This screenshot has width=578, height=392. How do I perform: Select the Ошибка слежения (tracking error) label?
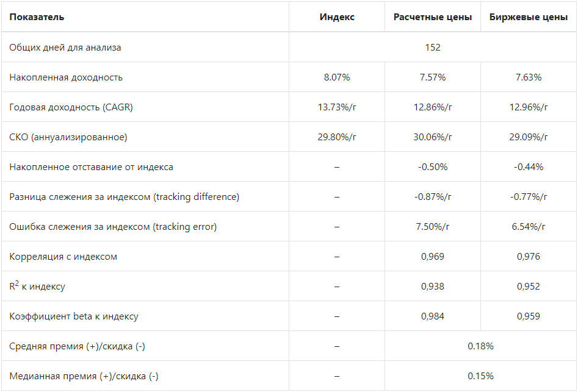pyautogui.click(x=113, y=227)
